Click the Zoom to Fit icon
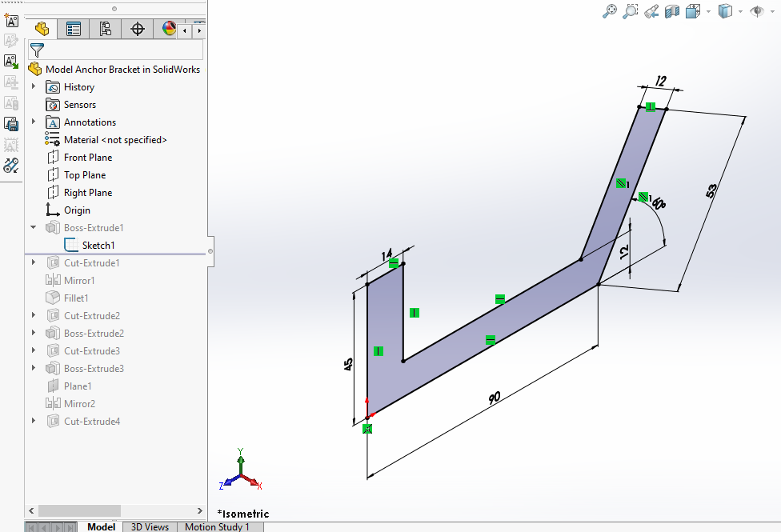 pyautogui.click(x=611, y=11)
